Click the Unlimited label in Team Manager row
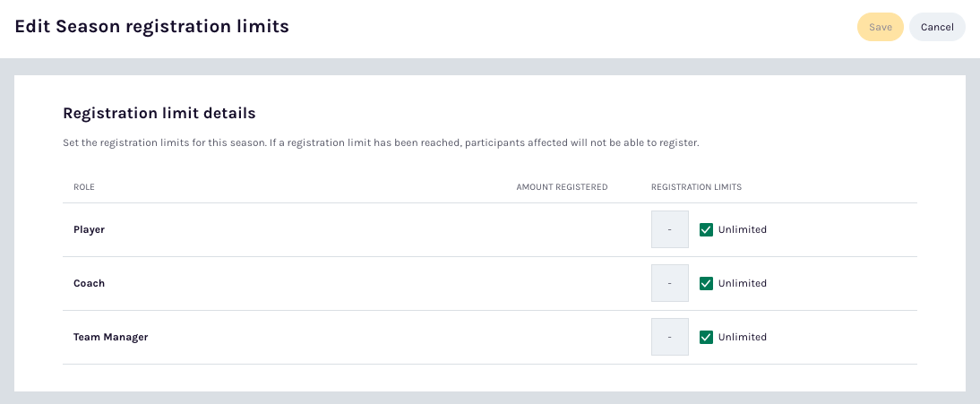This screenshot has height=404, width=980. 743,337
